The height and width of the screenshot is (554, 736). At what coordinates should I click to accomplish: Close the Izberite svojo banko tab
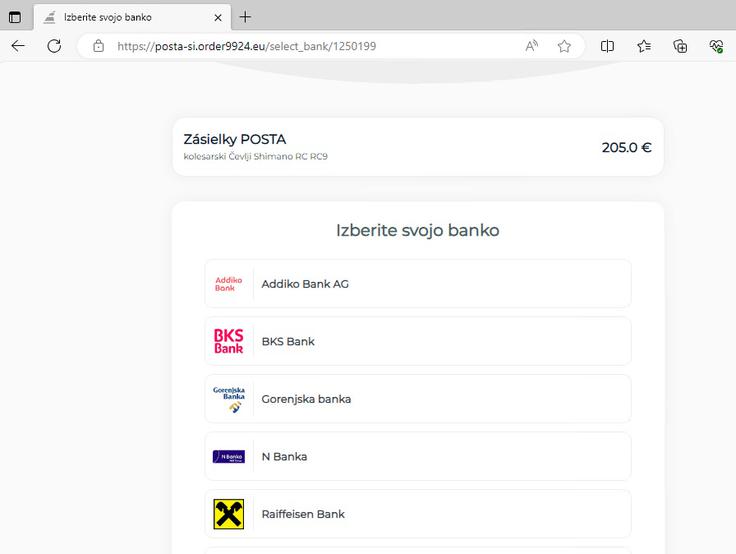coord(218,17)
